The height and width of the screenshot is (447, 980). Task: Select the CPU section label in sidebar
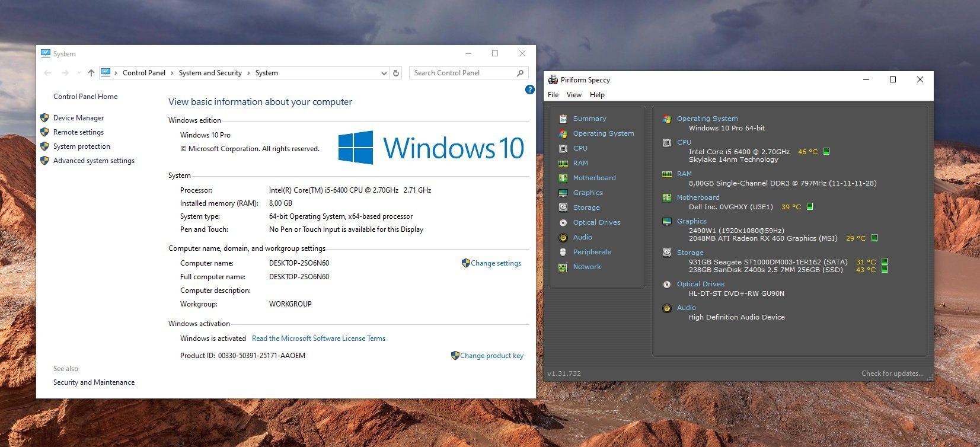(580, 148)
